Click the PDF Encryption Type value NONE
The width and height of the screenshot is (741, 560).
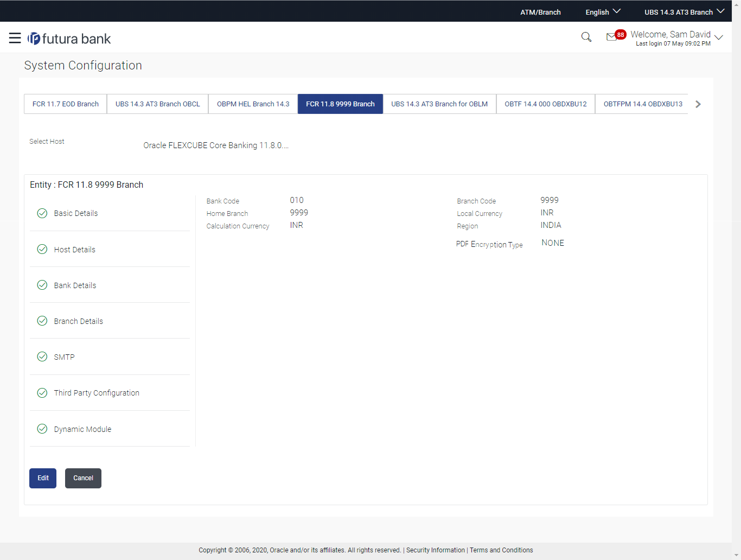coord(553,243)
